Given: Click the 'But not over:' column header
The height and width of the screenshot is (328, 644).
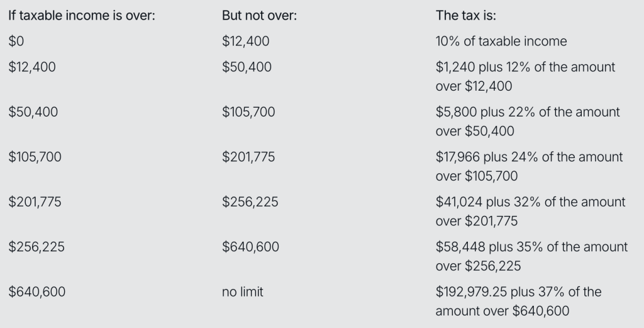Looking at the screenshot, I should click(x=259, y=16).
